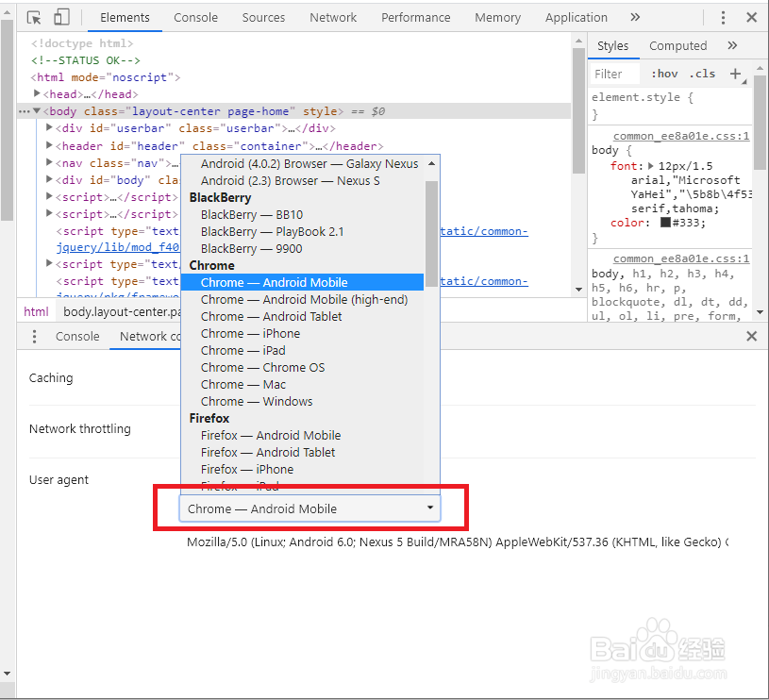
Task: Expand the div#body node
Action: tap(49, 179)
